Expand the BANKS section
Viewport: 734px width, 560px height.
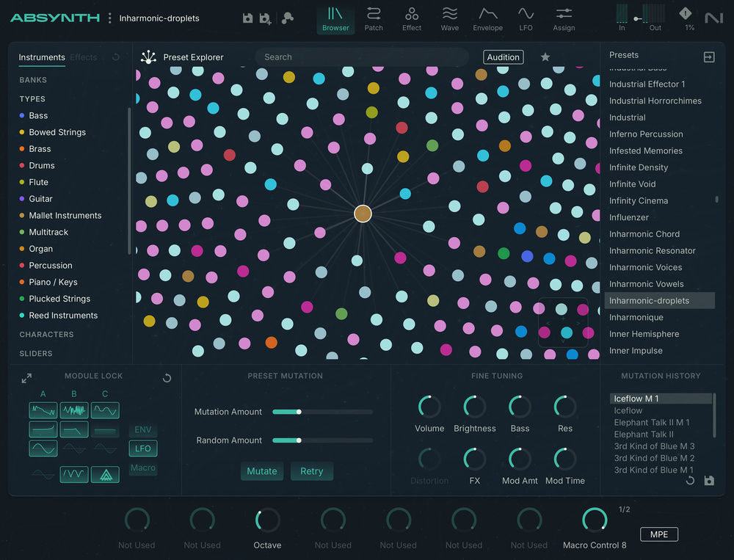coord(33,80)
